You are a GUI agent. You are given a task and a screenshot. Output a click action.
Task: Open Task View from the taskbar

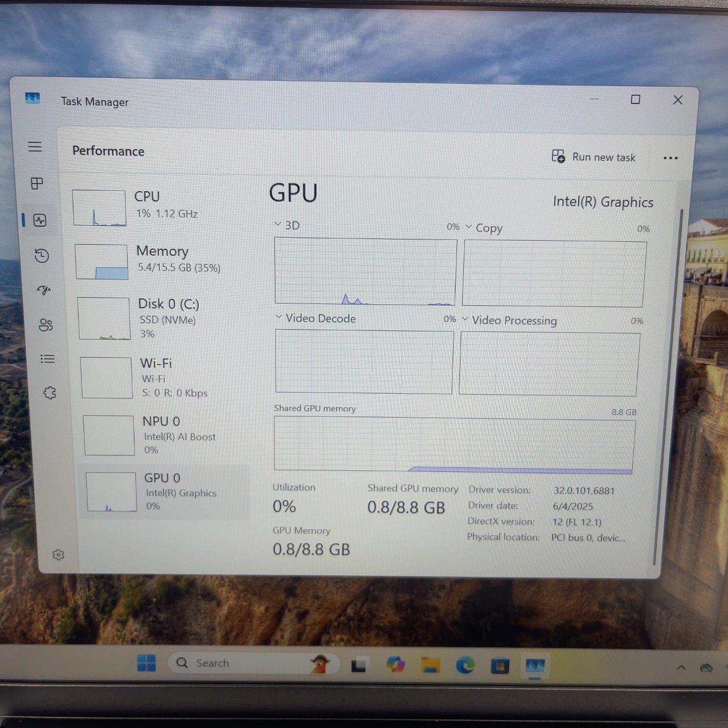click(x=359, y=665)
